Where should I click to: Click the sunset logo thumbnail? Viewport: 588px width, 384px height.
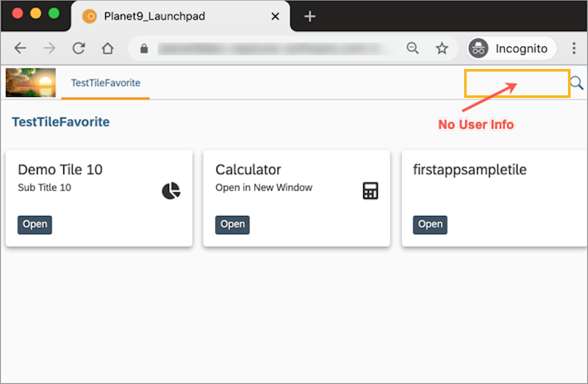coord(30,82)
